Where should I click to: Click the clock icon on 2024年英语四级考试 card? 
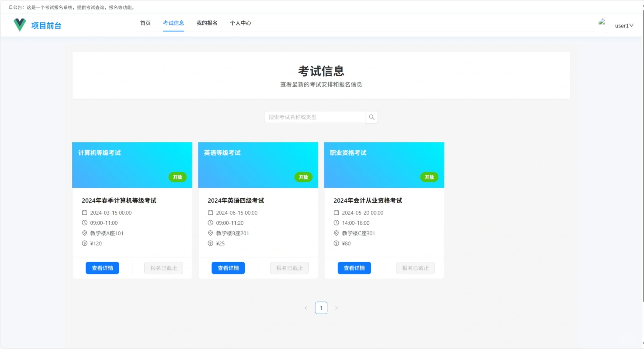(x=210, y=223)
